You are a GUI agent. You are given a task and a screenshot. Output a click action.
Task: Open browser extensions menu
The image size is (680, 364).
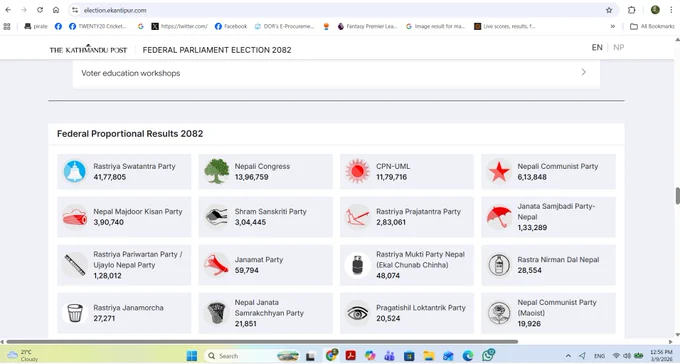pos(631,10)
